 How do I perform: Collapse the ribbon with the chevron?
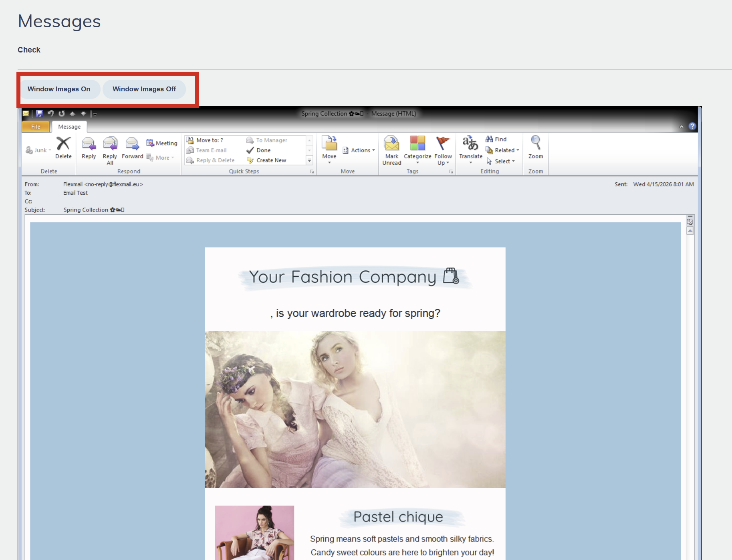(x=682, y=127)
